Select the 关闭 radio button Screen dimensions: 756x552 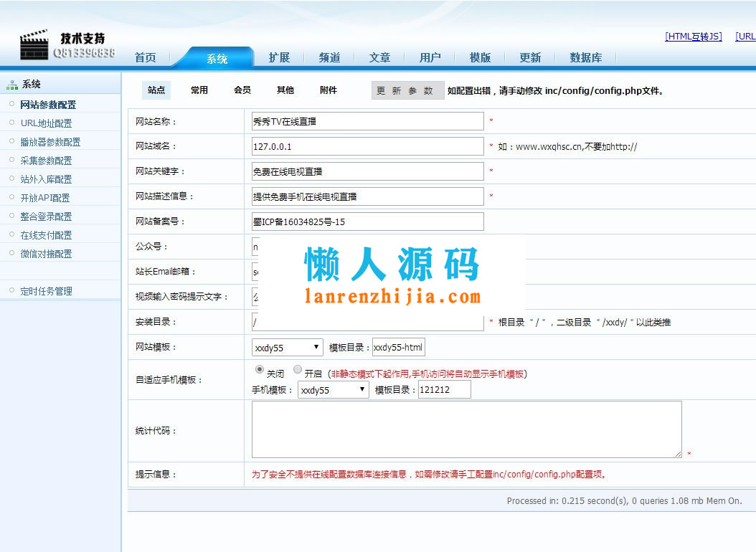260,370
